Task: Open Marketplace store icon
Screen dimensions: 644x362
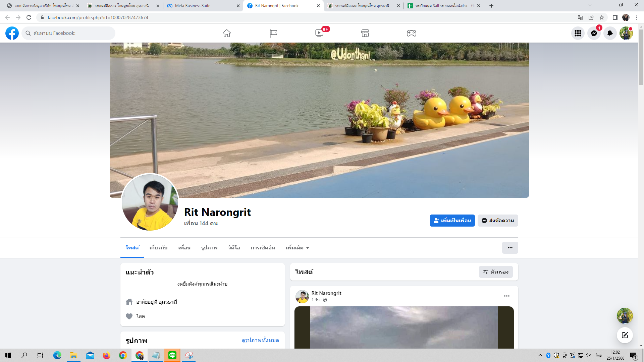Action: 365,33
